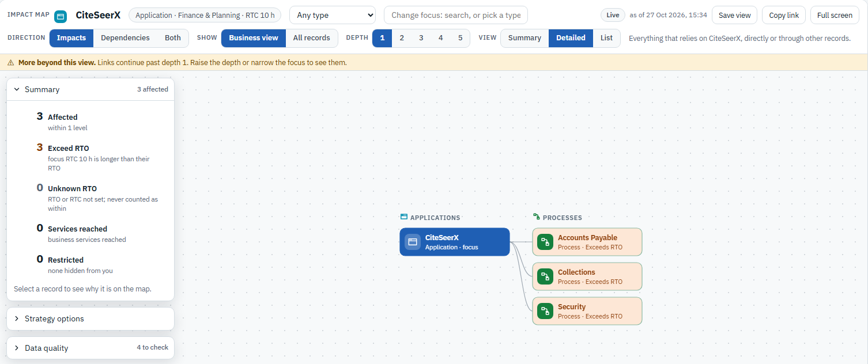Image resolution: width=868 pixels, height=364 pixels.
Task: Select the CiteSeerX focus node
Action: (455, 242)
